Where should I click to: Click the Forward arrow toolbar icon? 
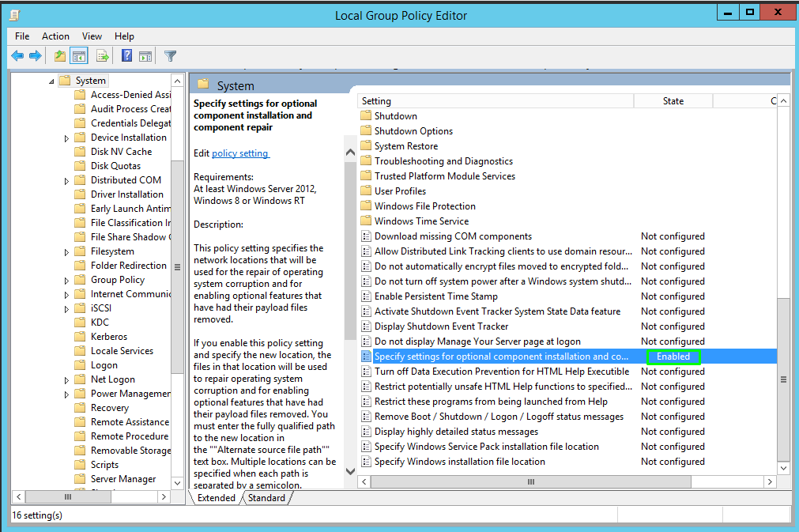[35, 55]
